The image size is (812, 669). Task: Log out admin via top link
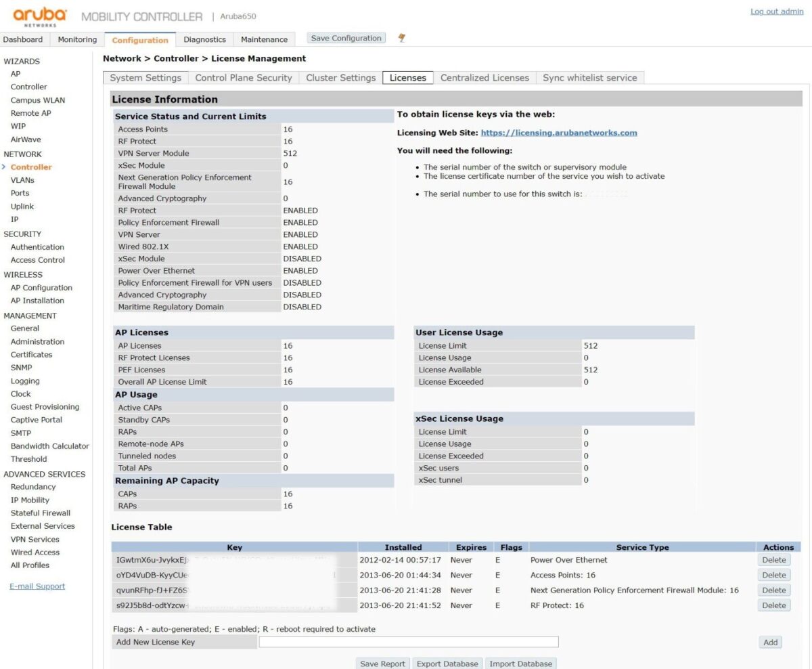pyautogui.click(x=777, y=12)
